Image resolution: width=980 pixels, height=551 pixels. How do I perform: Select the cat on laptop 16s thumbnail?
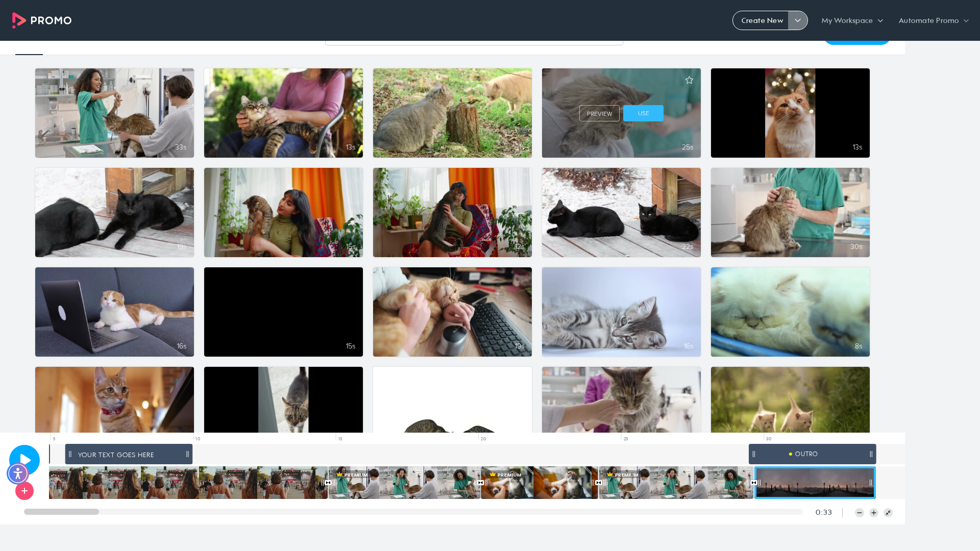click(x=114, y=312)
